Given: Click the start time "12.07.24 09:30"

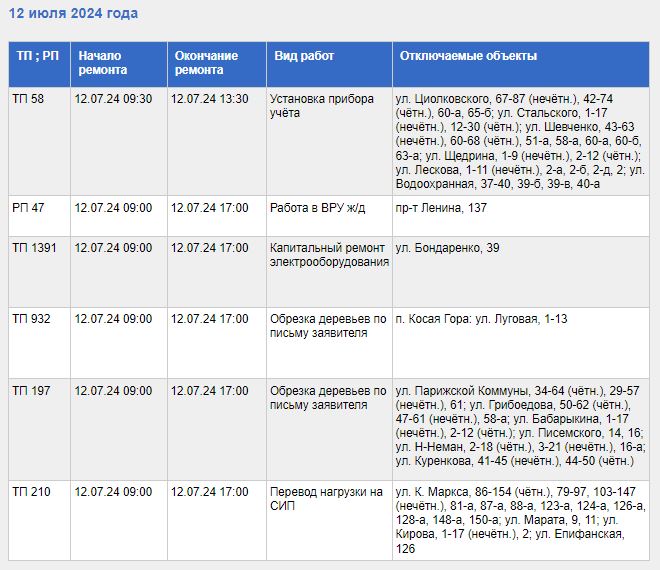Looking at the screenshot, I should [x=113, y=99].
